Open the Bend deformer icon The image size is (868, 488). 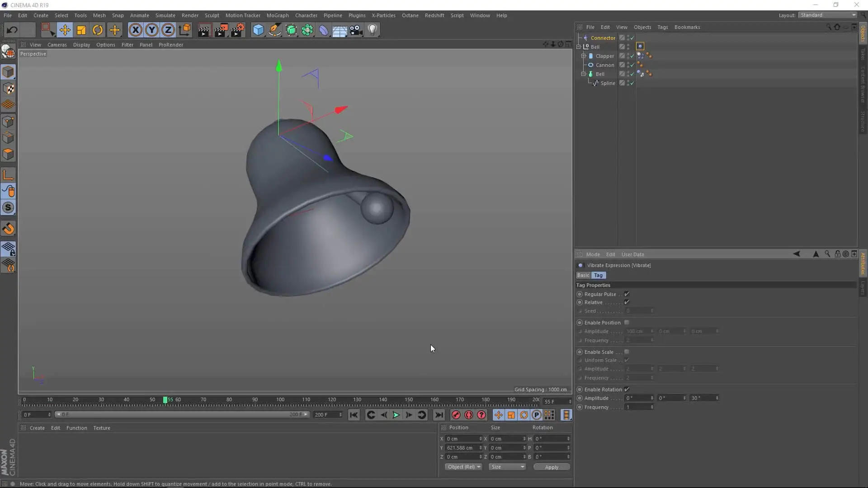pyautogui.click(x=324, y=30)
